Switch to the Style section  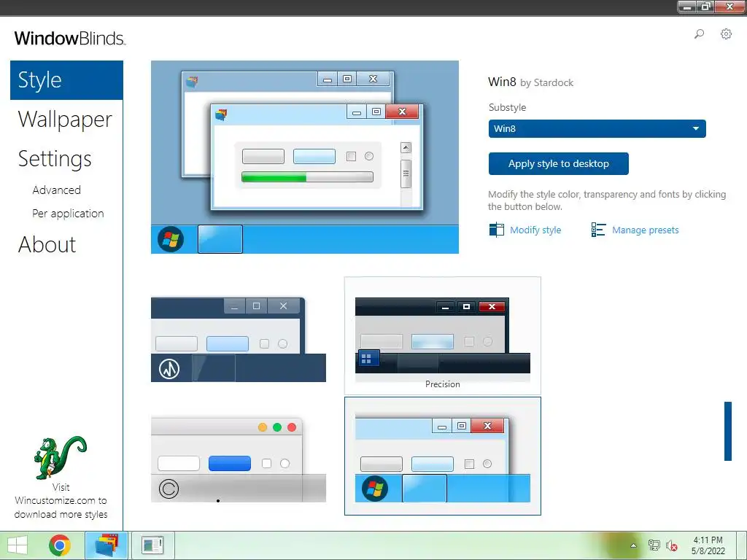66,80
